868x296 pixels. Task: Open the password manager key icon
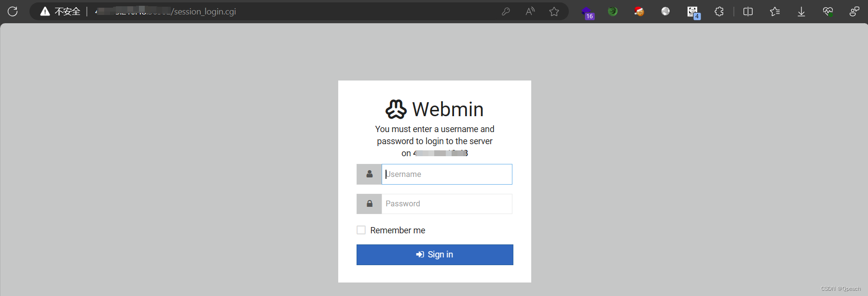click(x=506, y=11)
